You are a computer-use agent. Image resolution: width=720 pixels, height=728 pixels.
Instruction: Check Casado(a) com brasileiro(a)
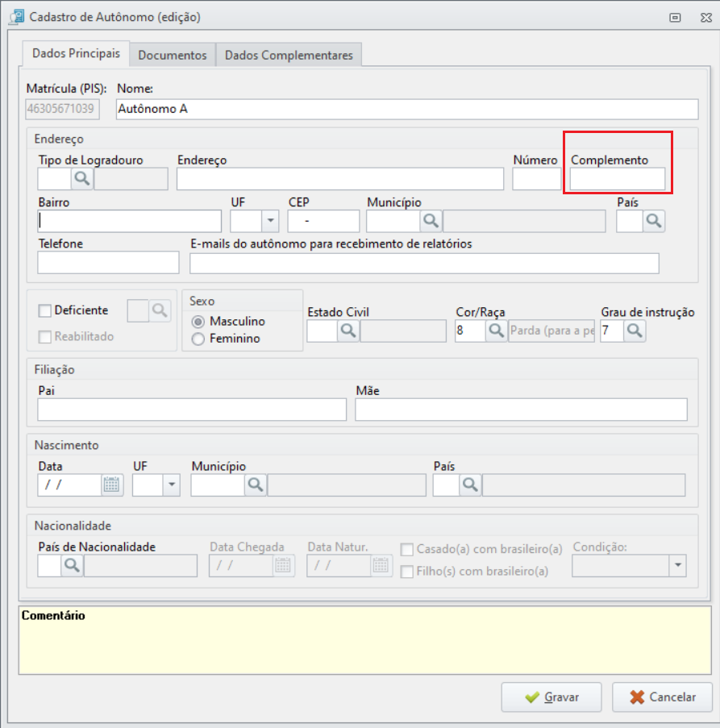click(407, 550)
